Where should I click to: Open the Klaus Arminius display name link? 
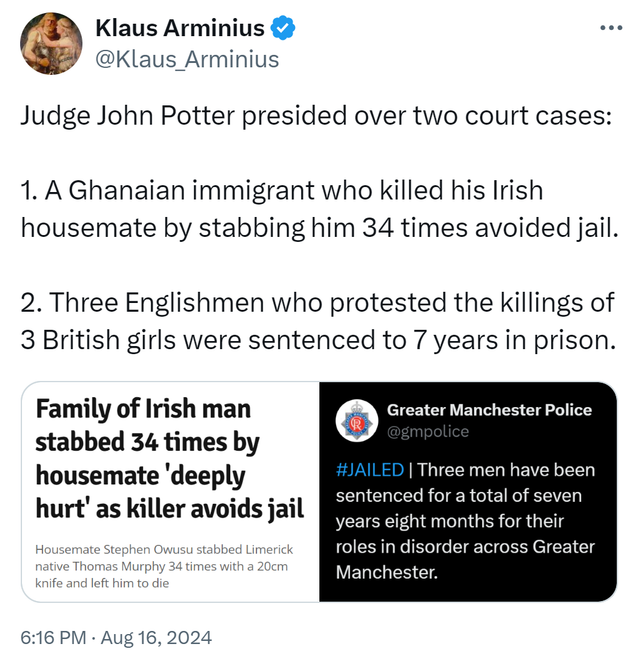179,29
